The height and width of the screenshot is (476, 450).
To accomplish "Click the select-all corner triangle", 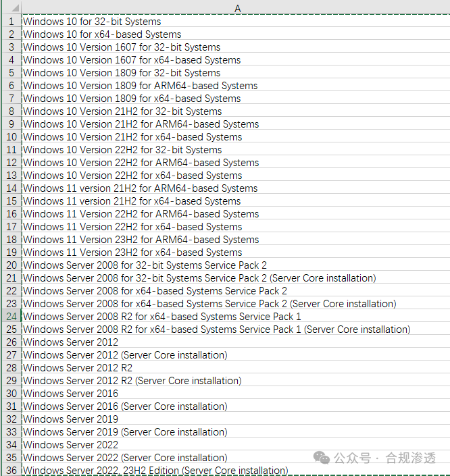I will (15, 7).
